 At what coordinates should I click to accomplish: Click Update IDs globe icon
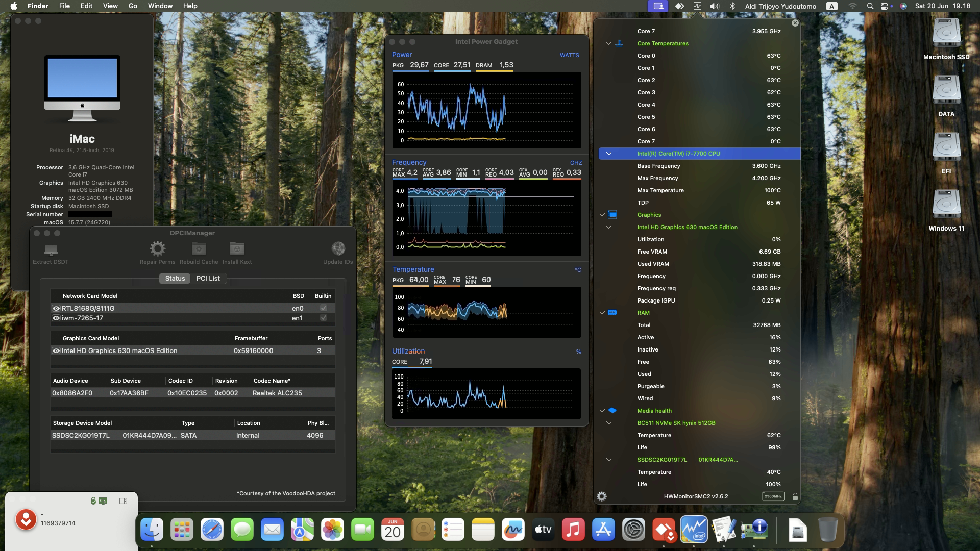click(338, 248)
